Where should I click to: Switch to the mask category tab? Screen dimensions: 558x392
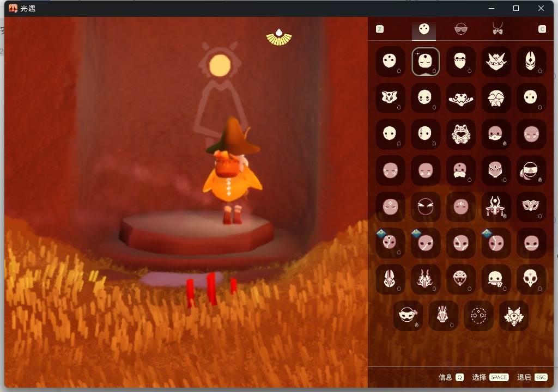424,29
